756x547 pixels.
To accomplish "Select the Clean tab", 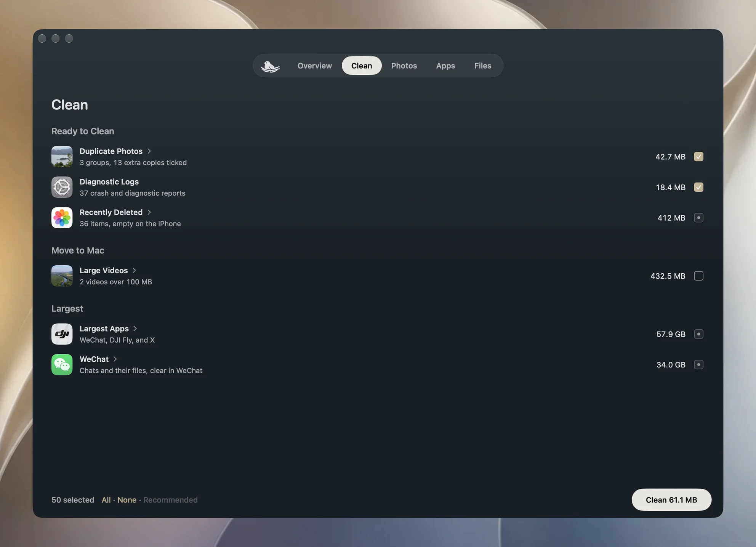I will [362, 66].
